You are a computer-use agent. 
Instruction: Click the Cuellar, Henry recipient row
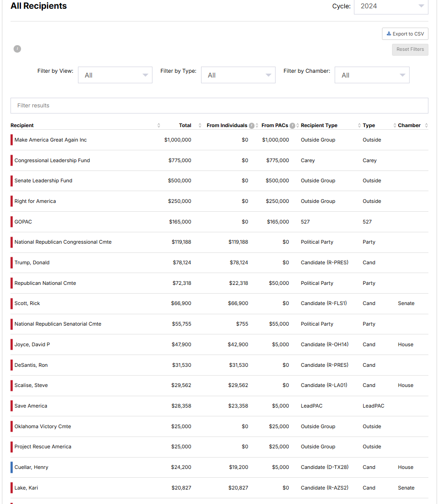tap(31, 467)
